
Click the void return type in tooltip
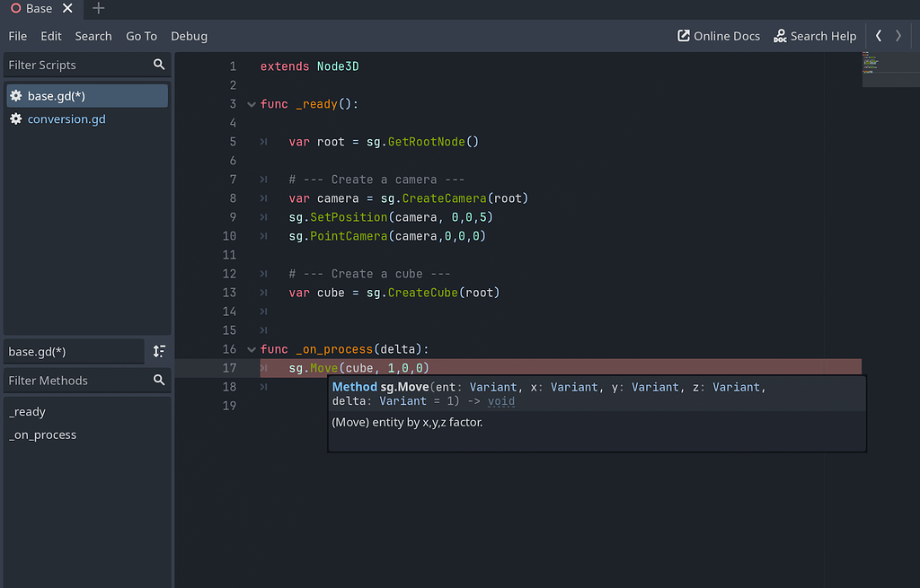click(501, 401)
